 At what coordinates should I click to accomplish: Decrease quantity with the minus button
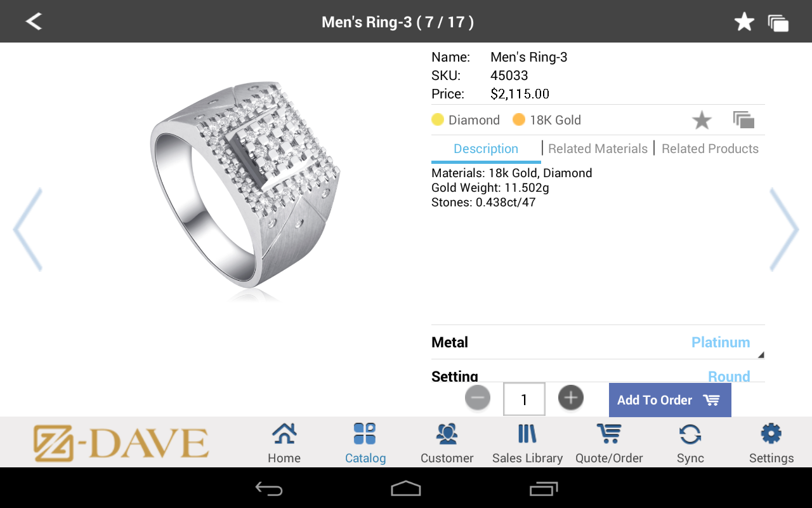tap(478, 399)
